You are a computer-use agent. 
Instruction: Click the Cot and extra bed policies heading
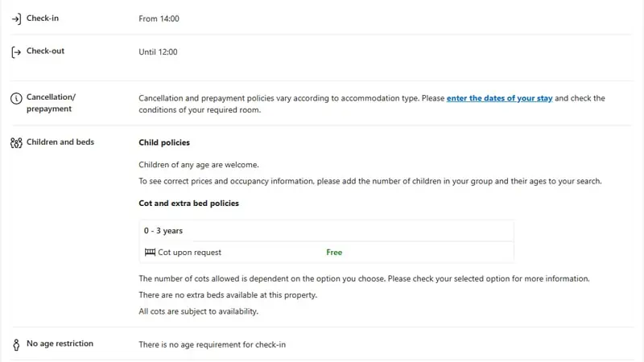188,204
